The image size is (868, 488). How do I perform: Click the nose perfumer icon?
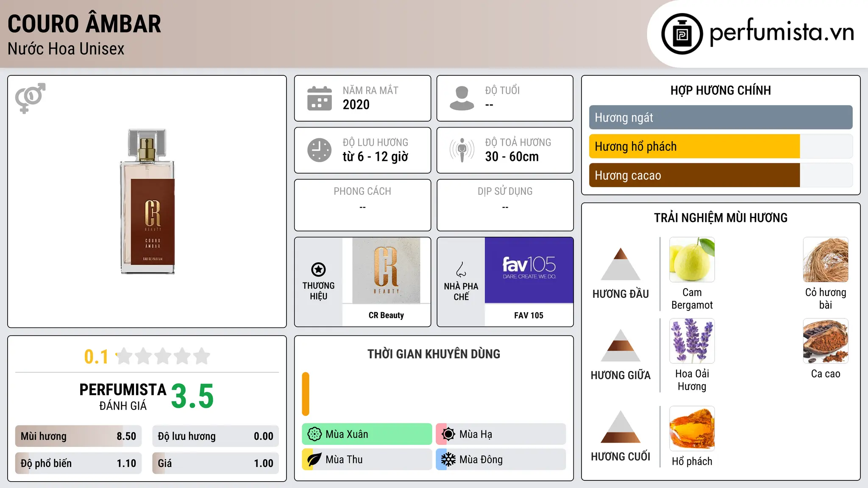coord(461,269)
